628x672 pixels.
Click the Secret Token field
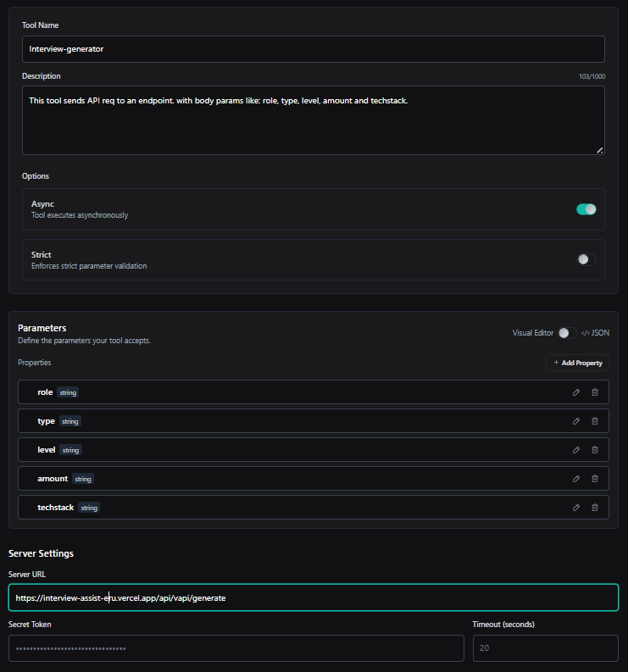pyautogui.click(x=236, y=648)
